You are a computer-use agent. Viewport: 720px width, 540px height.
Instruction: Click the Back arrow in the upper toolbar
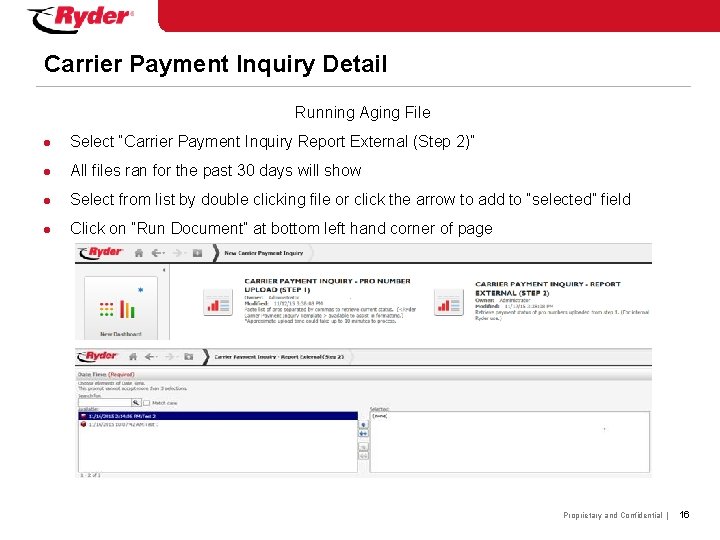[156, 253]
